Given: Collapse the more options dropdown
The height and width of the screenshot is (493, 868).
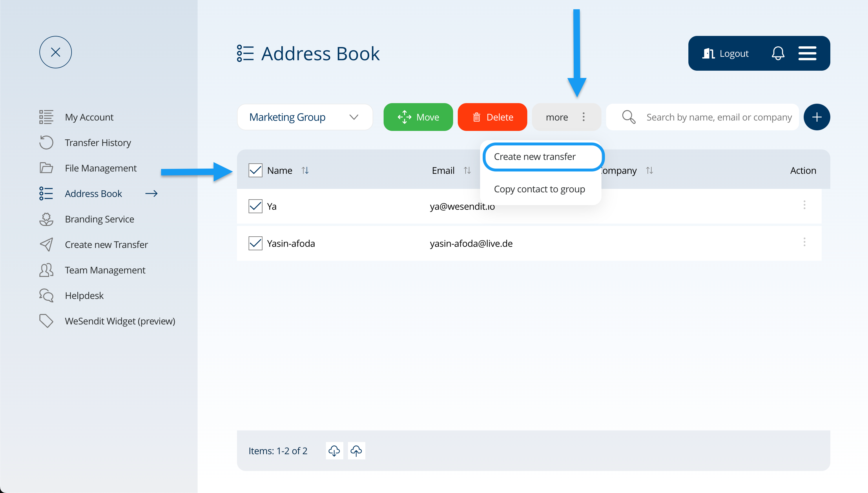Looking at the screenshot, I should [566, 117].
